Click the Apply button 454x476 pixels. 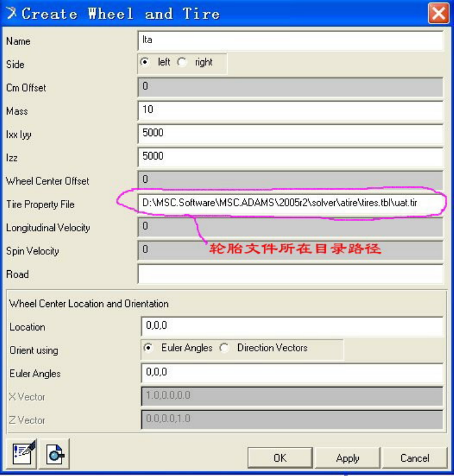[x=348, y=458]
